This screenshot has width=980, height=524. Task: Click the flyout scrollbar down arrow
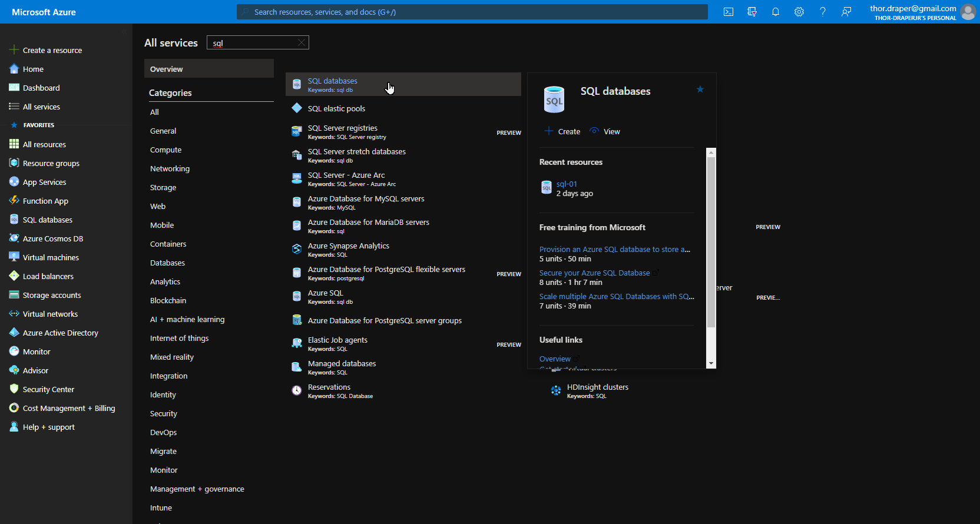click(x=711, y=364)
